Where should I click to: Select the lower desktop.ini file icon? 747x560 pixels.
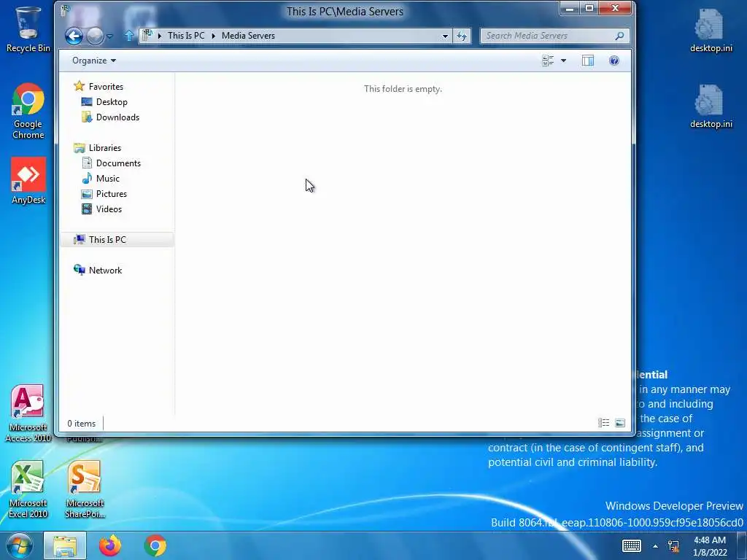(x=711, y=106)
